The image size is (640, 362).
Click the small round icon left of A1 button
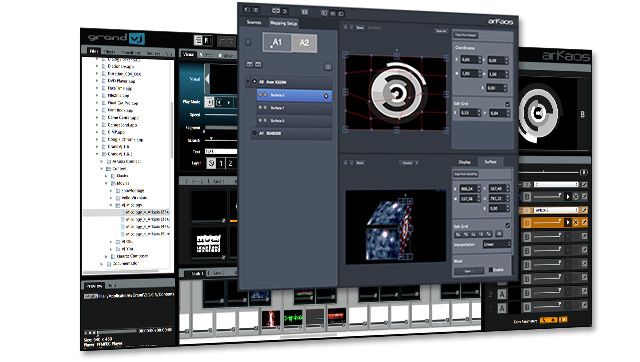248,42
